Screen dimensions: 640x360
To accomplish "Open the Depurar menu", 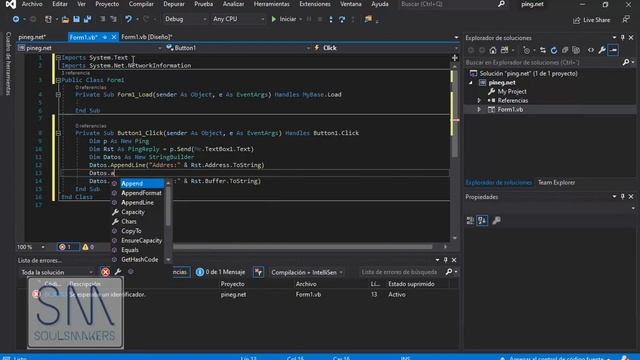I will [x=174, y=4].
